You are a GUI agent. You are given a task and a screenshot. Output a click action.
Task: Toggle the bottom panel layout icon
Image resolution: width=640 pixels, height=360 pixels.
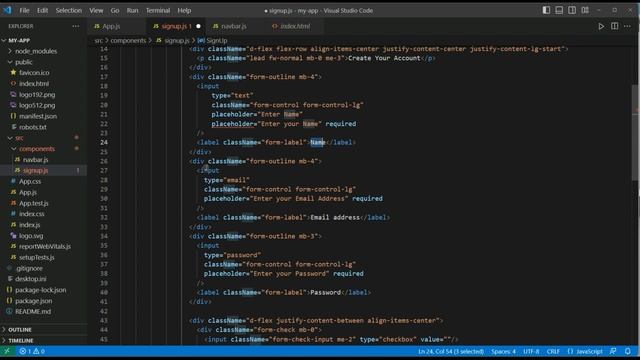(559, 10)
